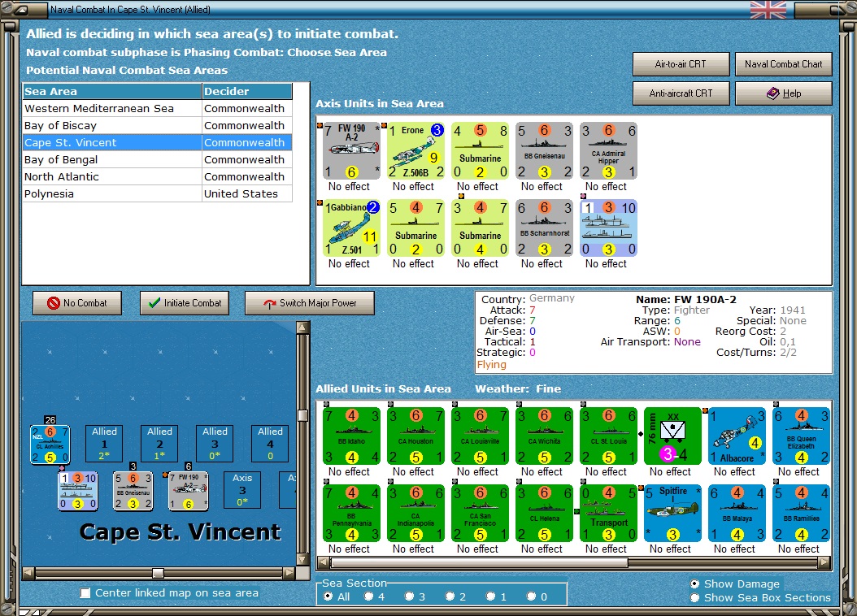Image resolution: width=857 pixels, height=616 pixels.
Task: Click the BB Gneisenau counter in the Axis Units panel
Action: pyautogui.click(x=545, y=150)
